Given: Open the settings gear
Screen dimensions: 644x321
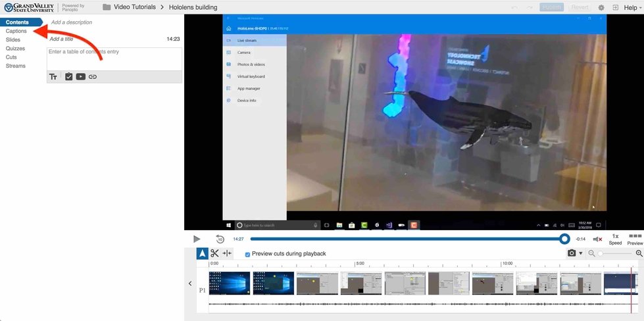Looking at the screenshot, I should 601,7.
